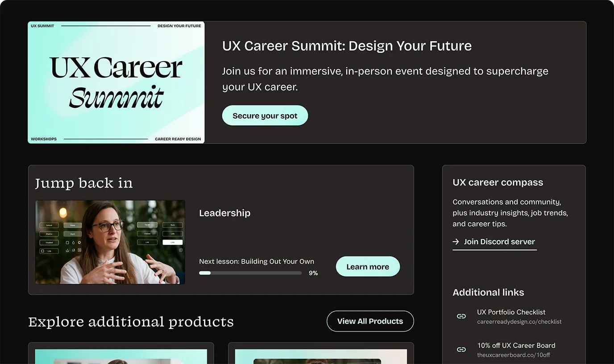Viewport: 614px width, 364px height.
Task: Click the link icon beside UX Portfolio Checklist
Action: [461, 316]
